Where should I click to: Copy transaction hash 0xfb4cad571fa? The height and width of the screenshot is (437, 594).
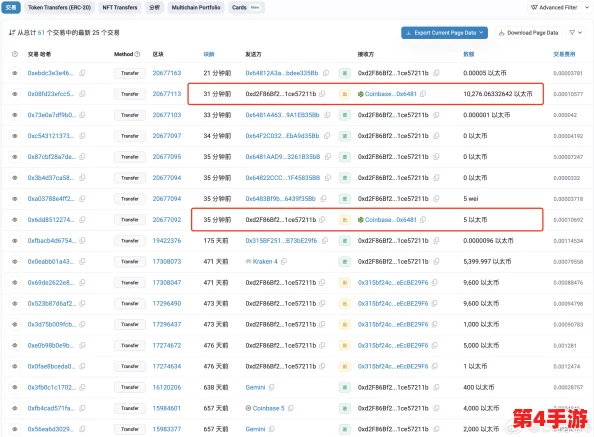coord(82,408)
